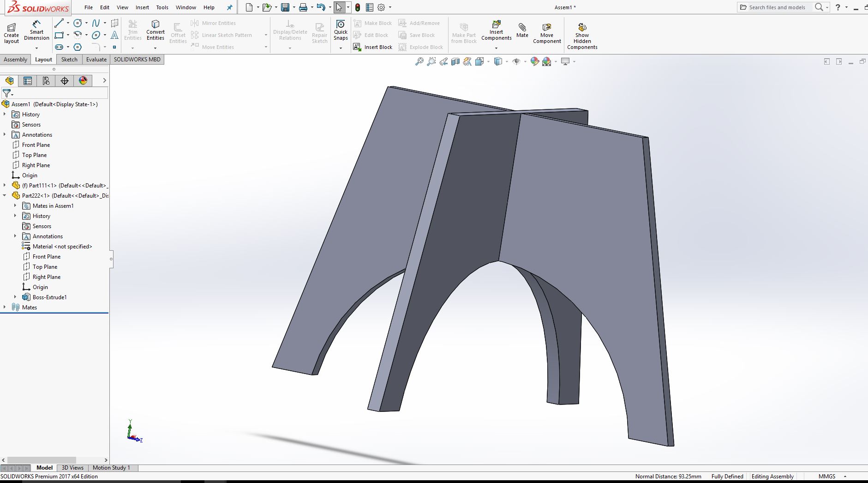Open the ConfigurationManager tab icon

pos(46,81)
